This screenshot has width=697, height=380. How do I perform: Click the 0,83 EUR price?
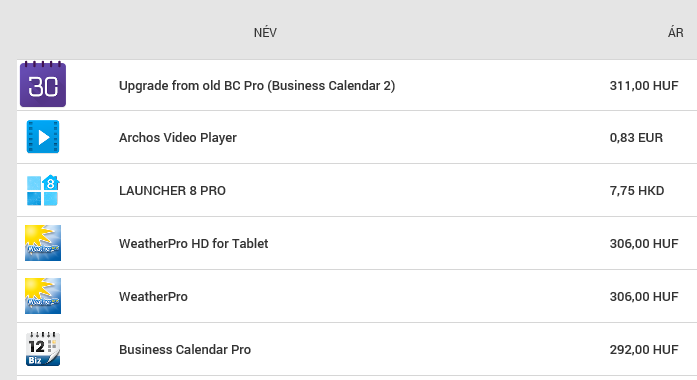(x=636, y=138)
